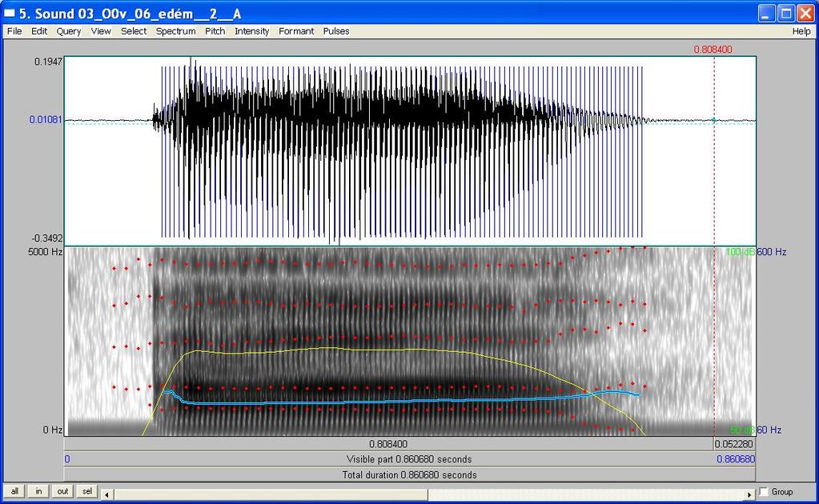Click the 'out' zoom button

pyautogui.click(x=62, y=491)
